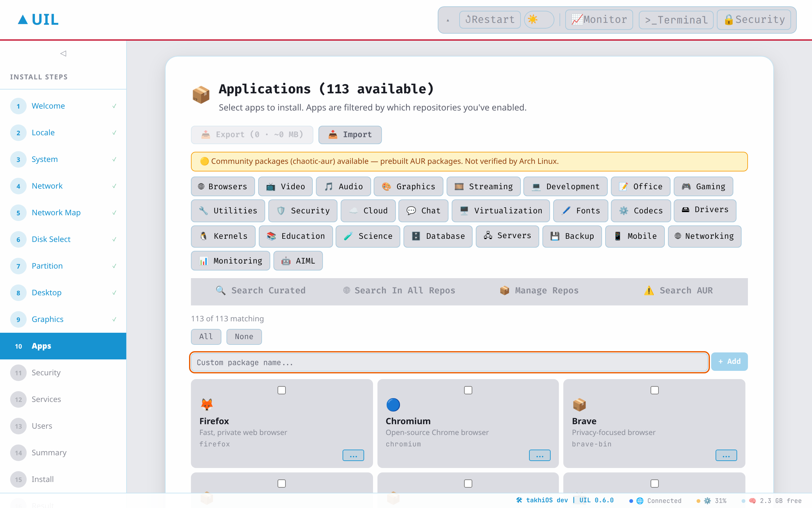
Task: Filter by Chat category
Action: 423,211
